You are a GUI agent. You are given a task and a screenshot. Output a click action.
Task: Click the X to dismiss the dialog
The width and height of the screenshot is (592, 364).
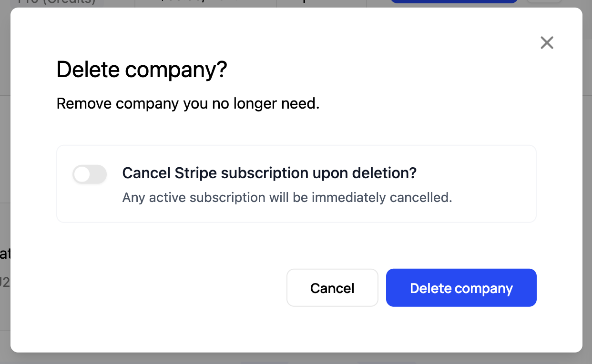pos(547,42)
